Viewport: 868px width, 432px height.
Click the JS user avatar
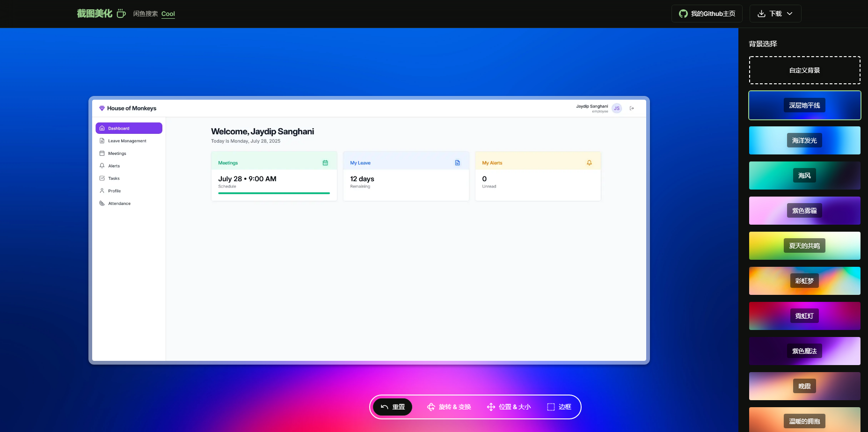617,108
